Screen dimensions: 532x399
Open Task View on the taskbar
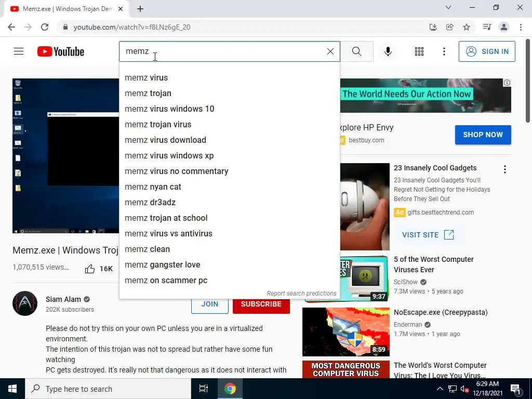coord(204,389)
